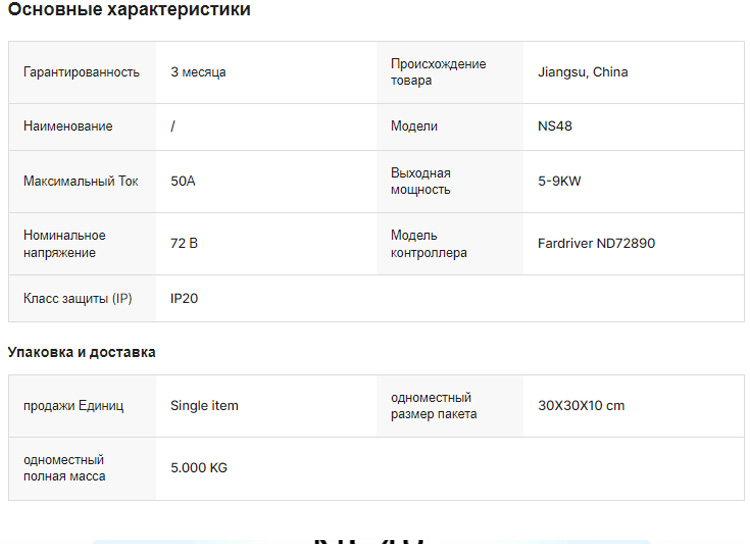Click the "Fardriver ND72890" controller value
Image resolution: width=750 pixels, height=544 pixels.
click(x=596, y=243)
